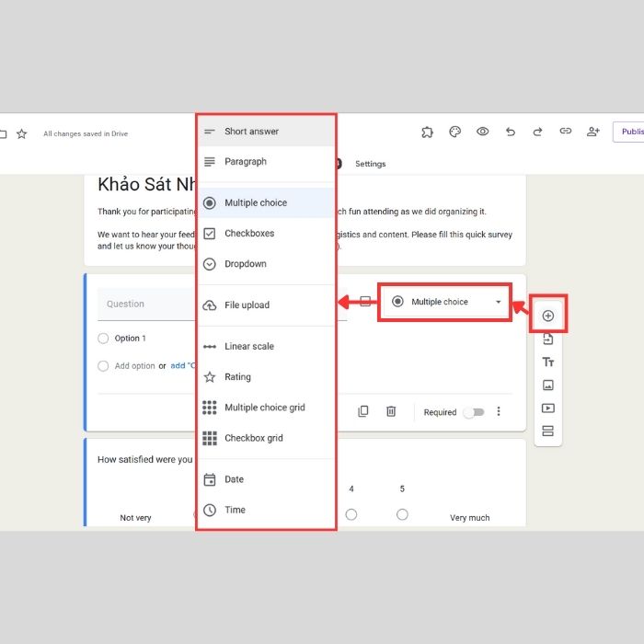Choose Linear scale question type
644x644 pixels.
point(266,346)
